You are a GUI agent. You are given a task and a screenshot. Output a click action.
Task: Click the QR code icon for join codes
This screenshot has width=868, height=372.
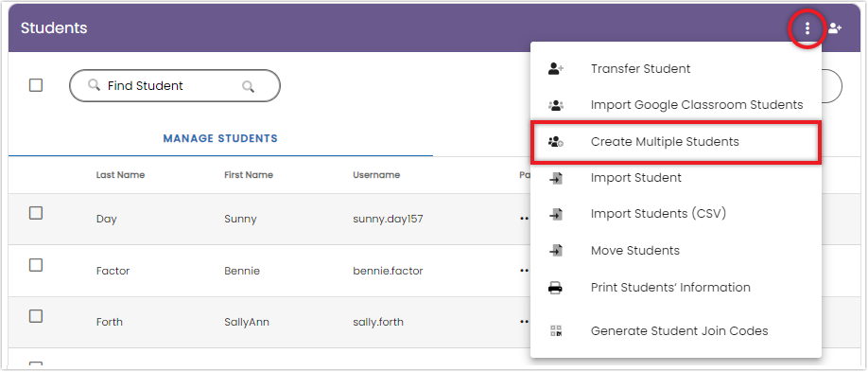556,331
